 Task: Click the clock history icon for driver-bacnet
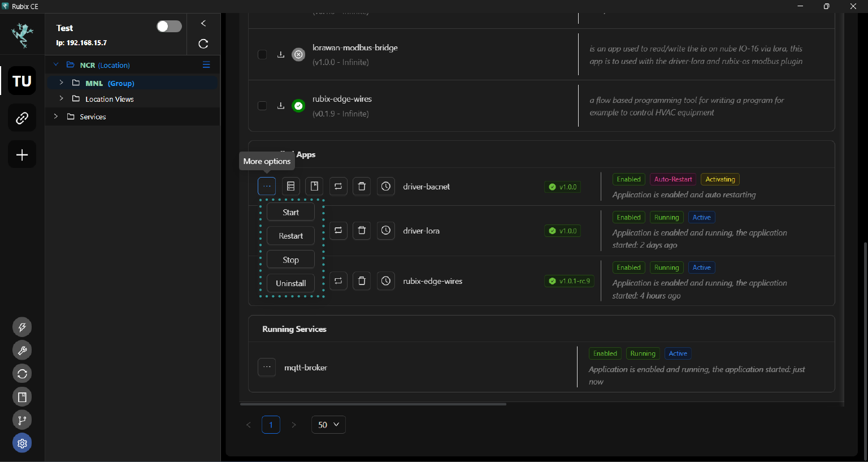386,186
